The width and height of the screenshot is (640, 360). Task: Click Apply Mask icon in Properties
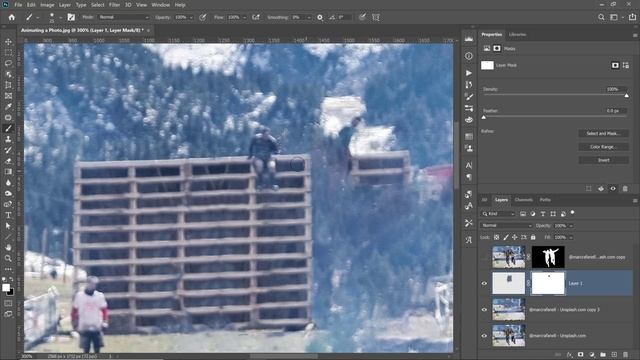coord(601,189)
